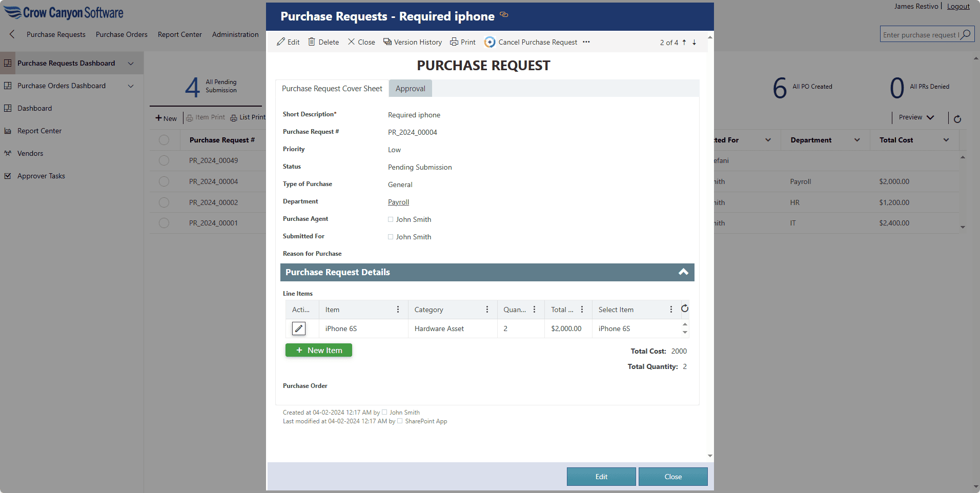Viewport: 980px width, 493px height.
Task: Follow the Payroll department link
Action: click(398, 202)
